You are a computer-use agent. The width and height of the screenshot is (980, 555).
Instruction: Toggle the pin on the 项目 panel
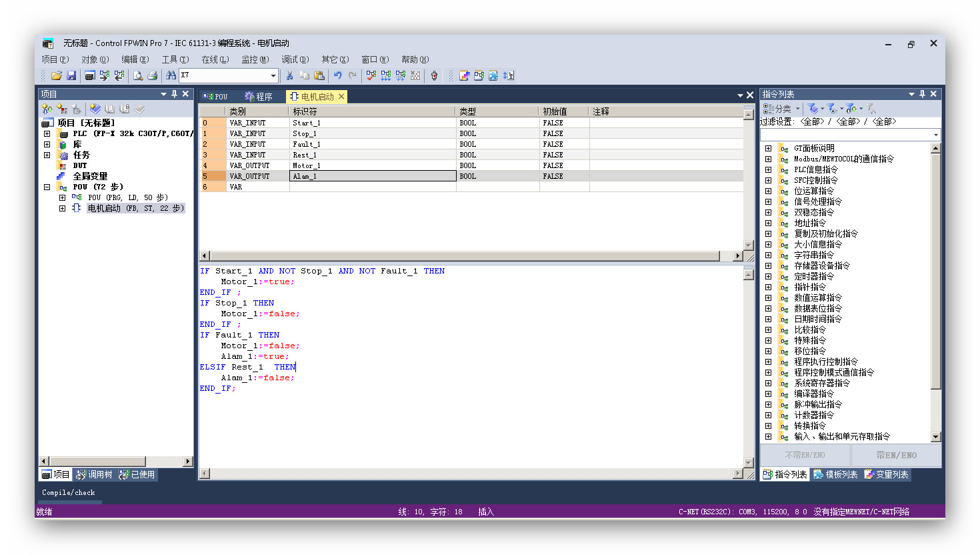tap(174, 94)
